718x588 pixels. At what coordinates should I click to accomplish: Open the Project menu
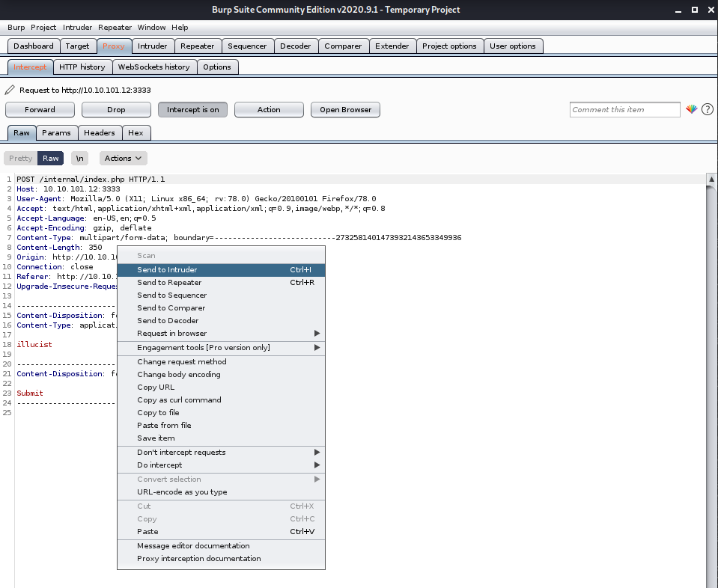43,28
